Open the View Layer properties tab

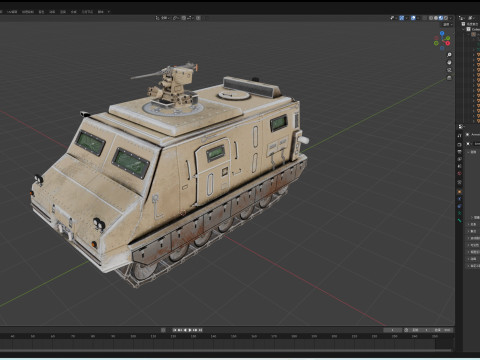pos(460,159)
